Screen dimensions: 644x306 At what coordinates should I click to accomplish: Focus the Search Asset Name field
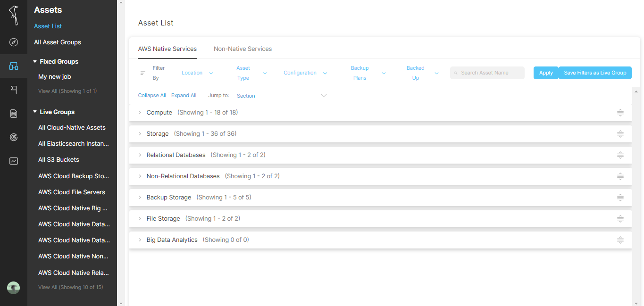(487, 73)
